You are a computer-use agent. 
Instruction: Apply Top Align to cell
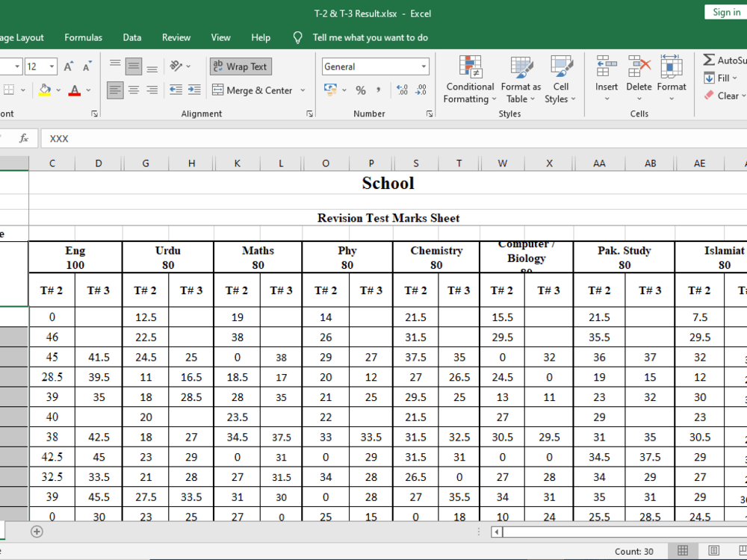click(115, 66)
